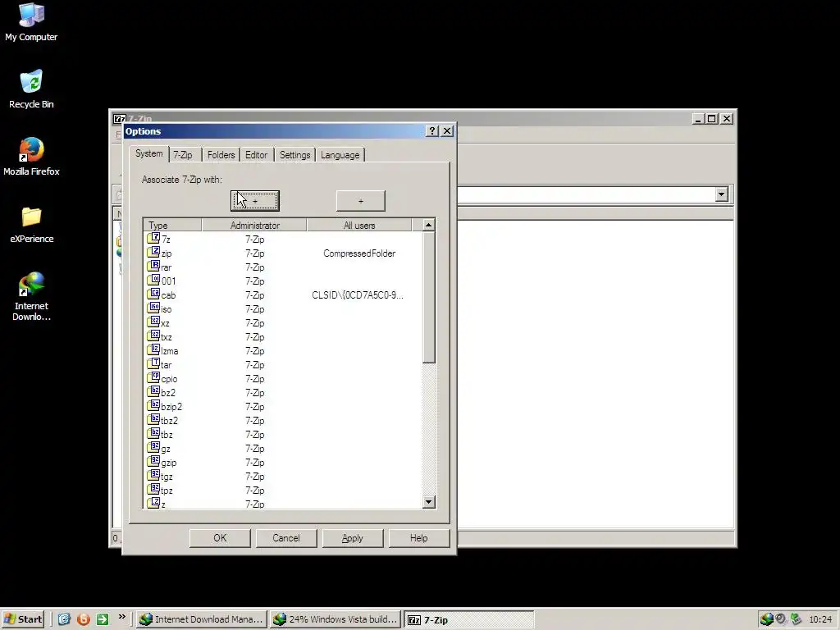Click scrollbar up arrow in file type list
This screenshot has height=630, width=840.
(428, 225)
